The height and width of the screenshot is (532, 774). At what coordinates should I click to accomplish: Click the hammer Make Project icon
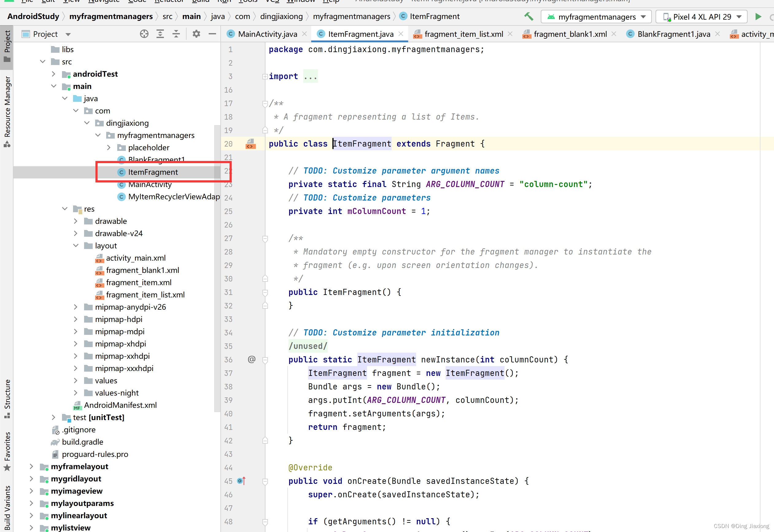pos(528,16)
